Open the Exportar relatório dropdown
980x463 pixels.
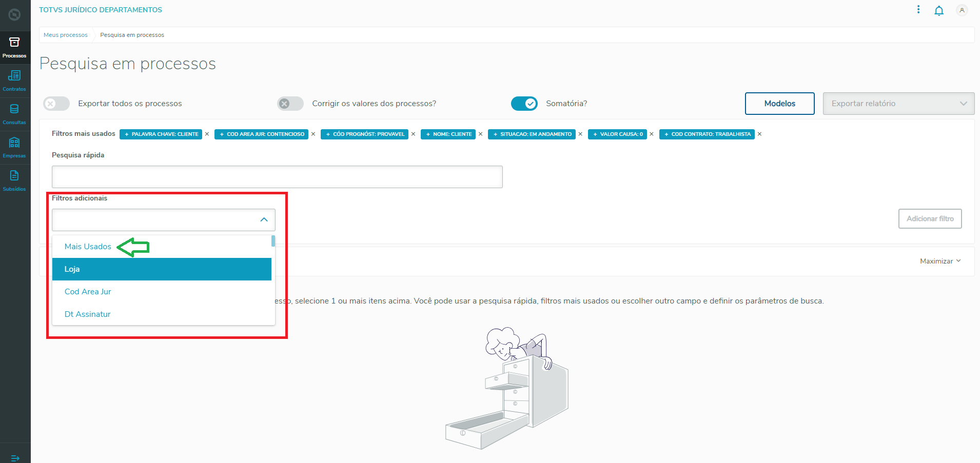click(x=898, y=104)
